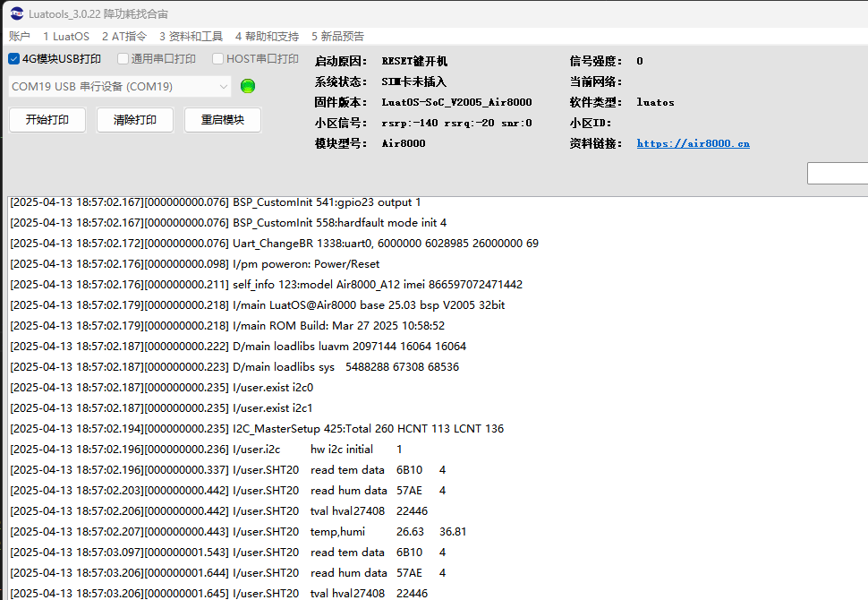Select 'read hum data' line at 18:57:03.206
868x600 pixels.
coord(228,573)
